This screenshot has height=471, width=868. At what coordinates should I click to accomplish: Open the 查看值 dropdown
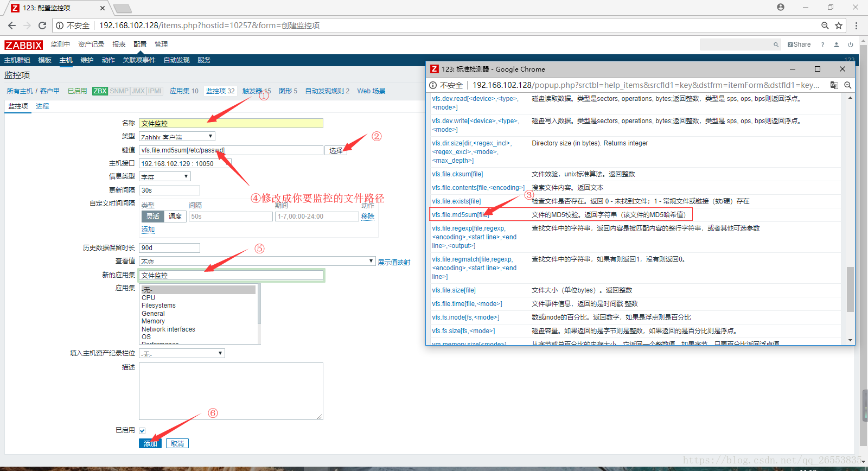point(257,262)
